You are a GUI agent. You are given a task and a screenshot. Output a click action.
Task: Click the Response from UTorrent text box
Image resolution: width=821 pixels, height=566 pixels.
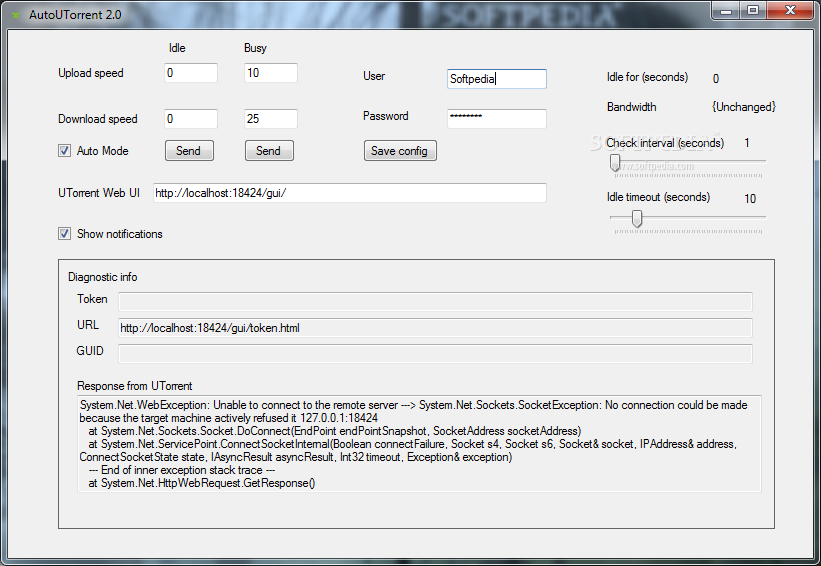pyautogui.click(x=419, y=444)
